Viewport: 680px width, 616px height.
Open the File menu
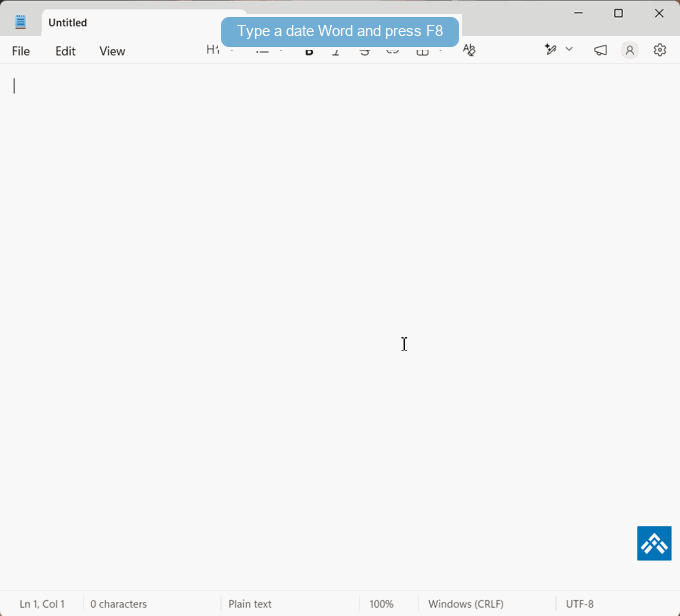point(21,51)
